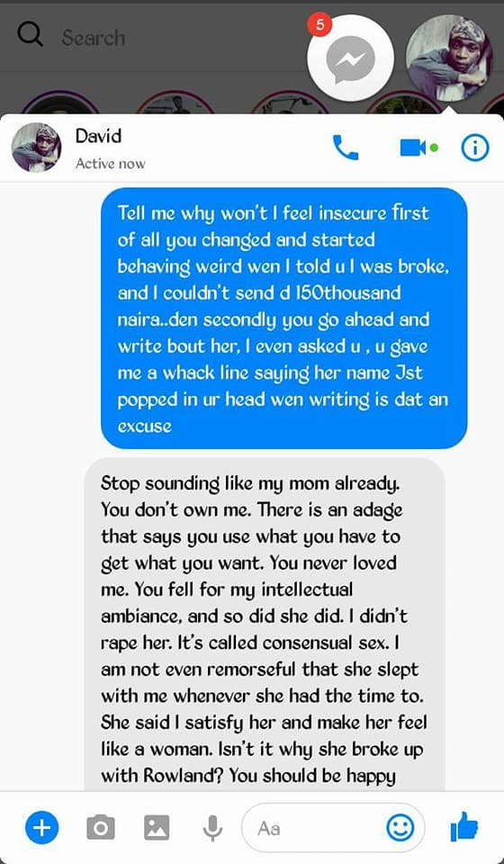
Task: Select the gray reply from David
Action: tap(265, 624)
